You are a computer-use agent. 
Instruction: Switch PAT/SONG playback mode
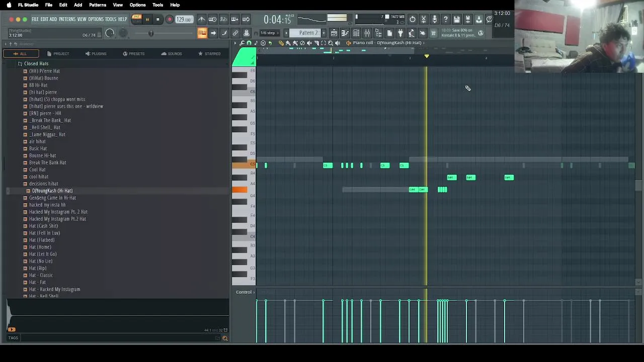tap(136, 19)
